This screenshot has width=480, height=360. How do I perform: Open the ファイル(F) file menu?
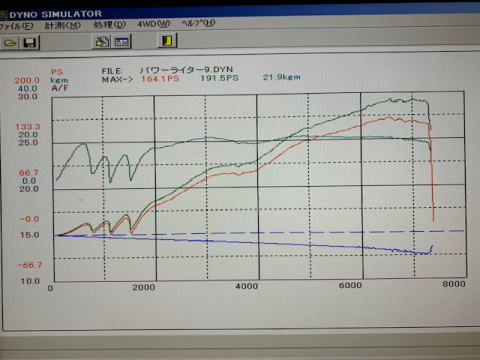(16, 26)
